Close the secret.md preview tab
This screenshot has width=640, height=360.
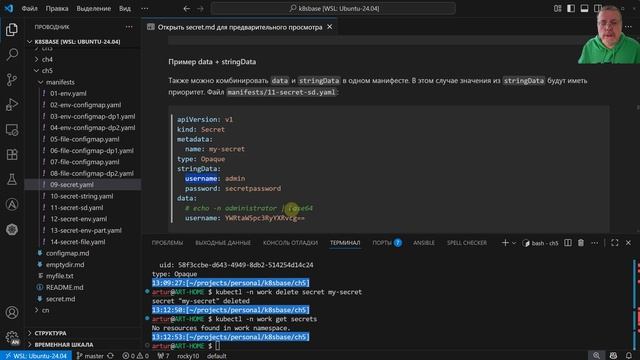[x=329, y=27]
